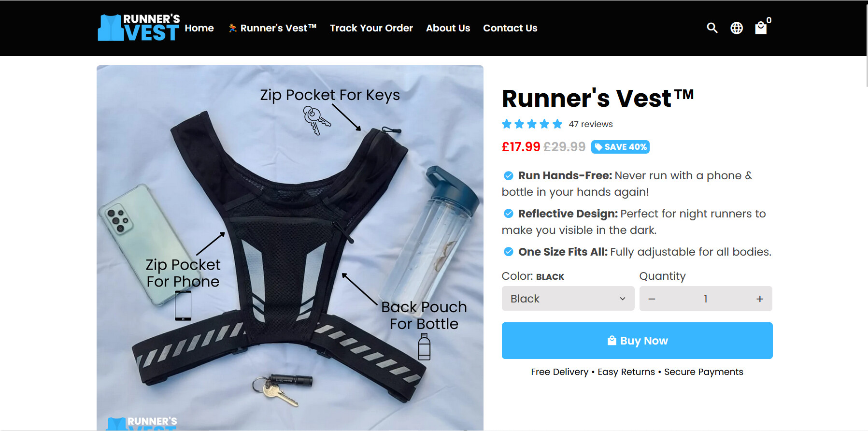
Task: Expand the Black color dropdown
Action: (568, 299)
